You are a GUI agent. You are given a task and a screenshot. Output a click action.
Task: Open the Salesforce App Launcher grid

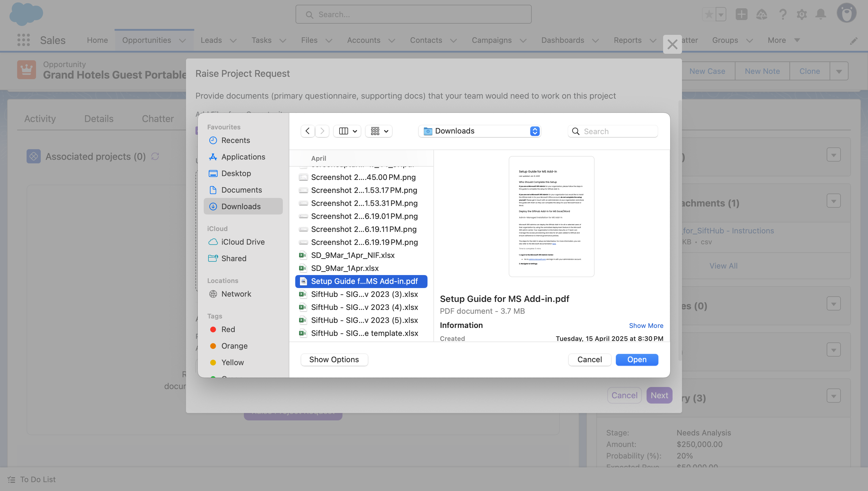click(x=24, y=40)
